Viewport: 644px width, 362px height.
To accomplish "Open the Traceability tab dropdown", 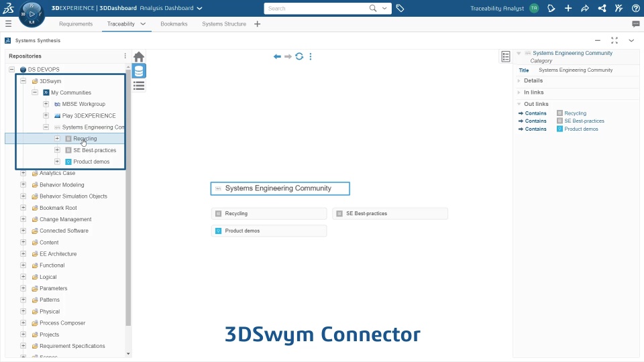I will coord(143,24).
